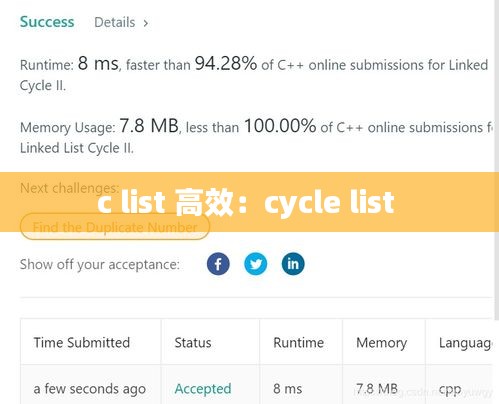Click the Memory column header
The height and width of the screenshot is (404, 499).
click(382, 343)
